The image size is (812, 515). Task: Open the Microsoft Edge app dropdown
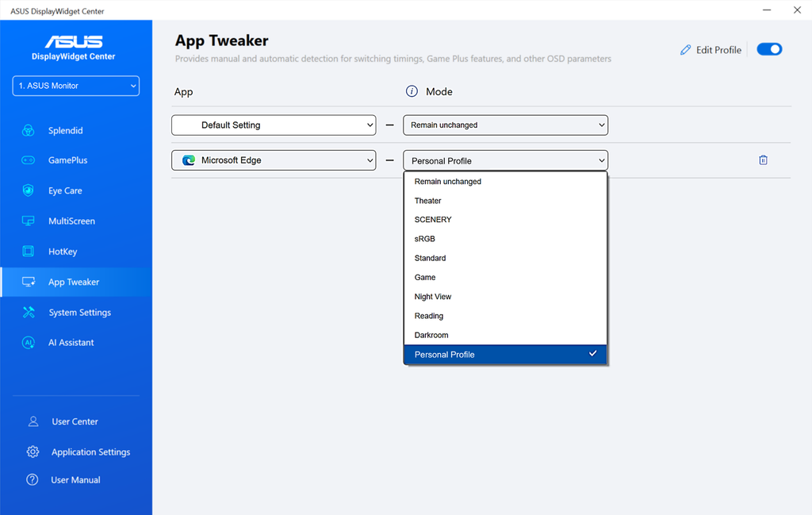274,160
